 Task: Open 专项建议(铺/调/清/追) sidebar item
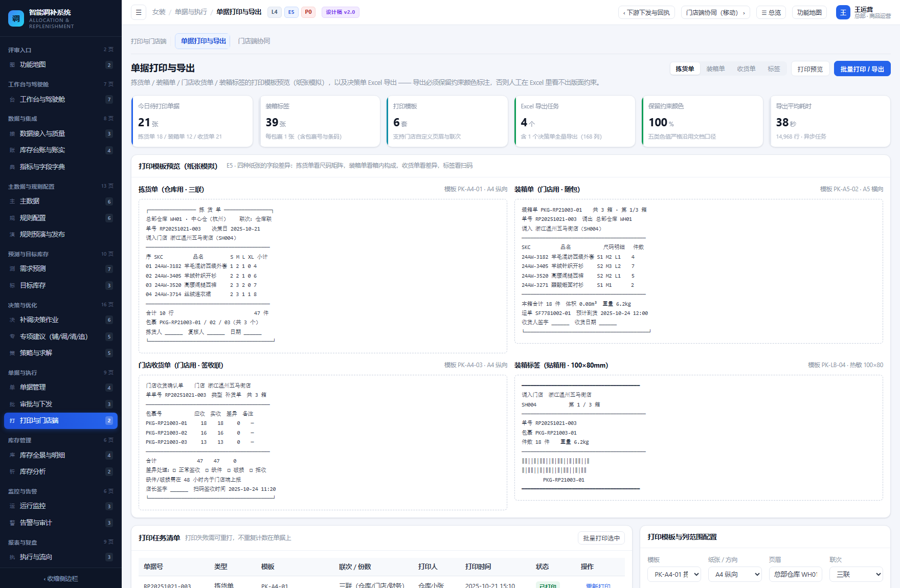(x=61, y=337)
